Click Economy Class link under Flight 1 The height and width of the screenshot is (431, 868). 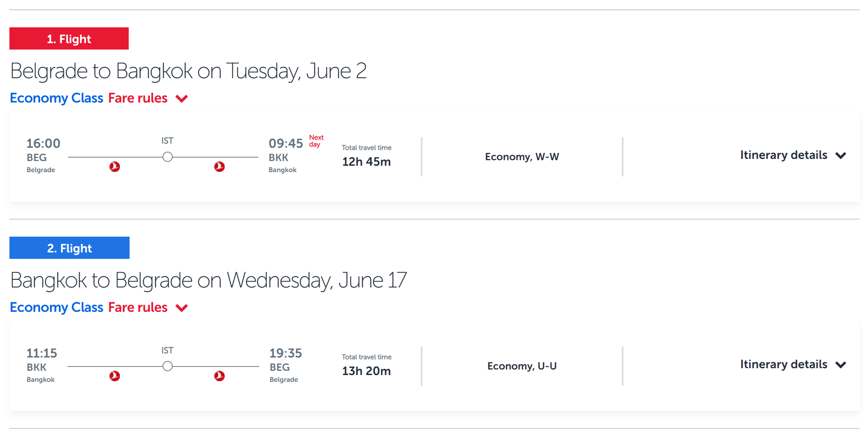(x=56, y=98)
